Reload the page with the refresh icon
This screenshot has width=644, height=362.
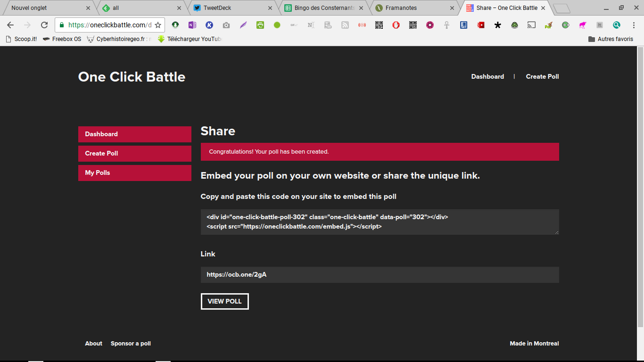click(44, 25)
